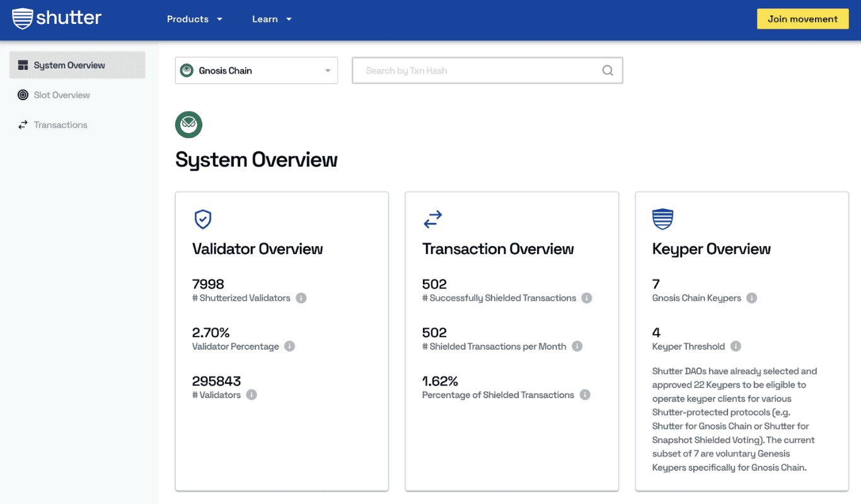Show info for Shutterized Validators
861x504 pixels.
(x=301, y=298)
